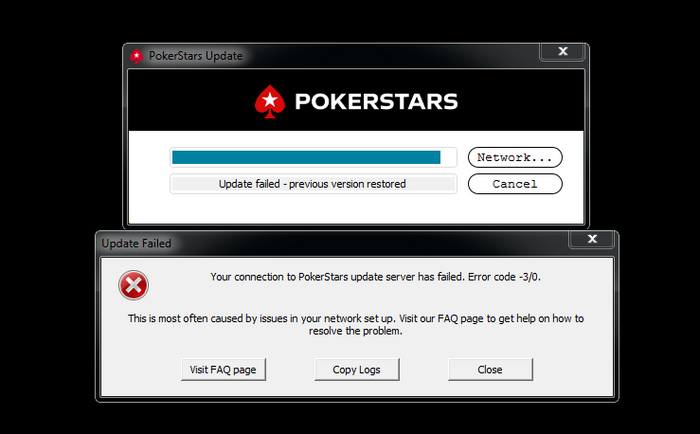Click the PokerStars spade icon in title bar
This screenshot has width=700, height=434.
click(136, 56)
